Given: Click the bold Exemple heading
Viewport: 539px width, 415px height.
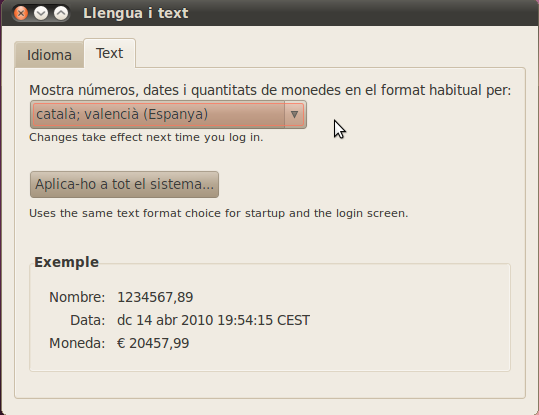Looking at the screenshot, I should pos(67,262).
